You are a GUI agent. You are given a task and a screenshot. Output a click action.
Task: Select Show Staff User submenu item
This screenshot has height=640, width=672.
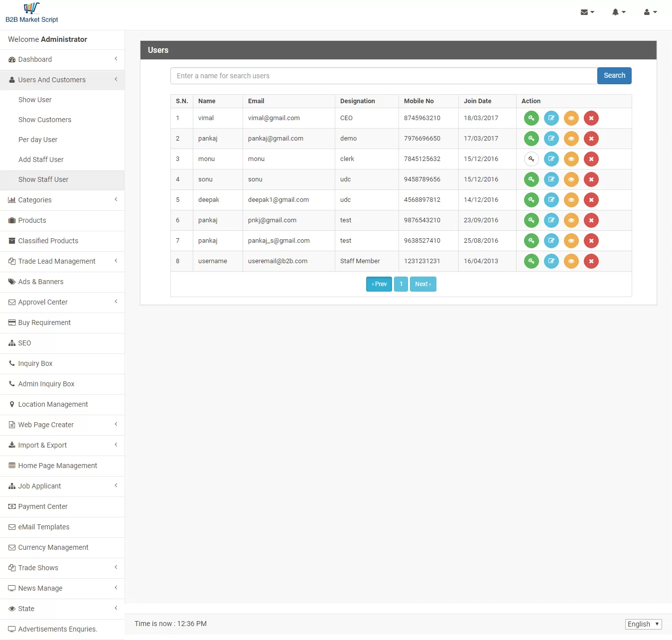pyautogui.click(x=62, y=179)
